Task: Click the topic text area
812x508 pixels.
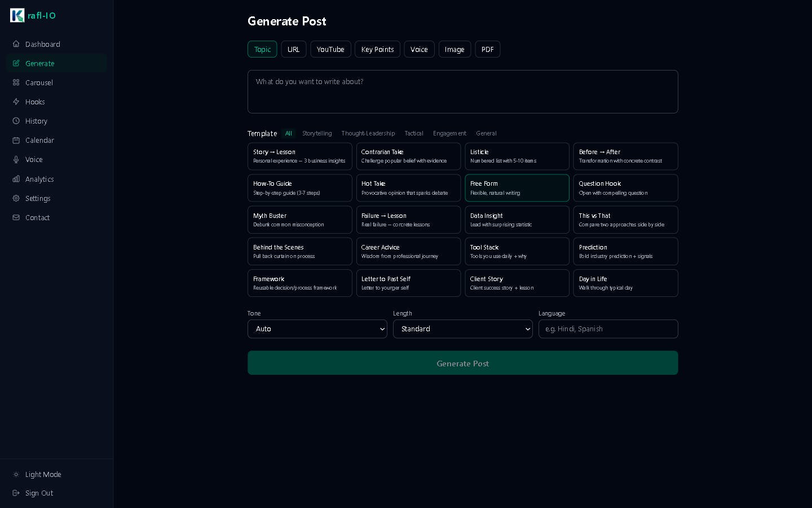Action: [x=463, y=91]
